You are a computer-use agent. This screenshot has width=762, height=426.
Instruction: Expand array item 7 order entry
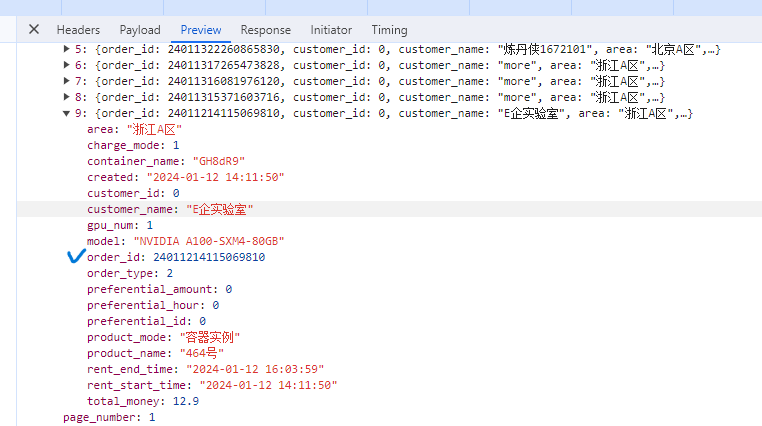pos(67,81)
